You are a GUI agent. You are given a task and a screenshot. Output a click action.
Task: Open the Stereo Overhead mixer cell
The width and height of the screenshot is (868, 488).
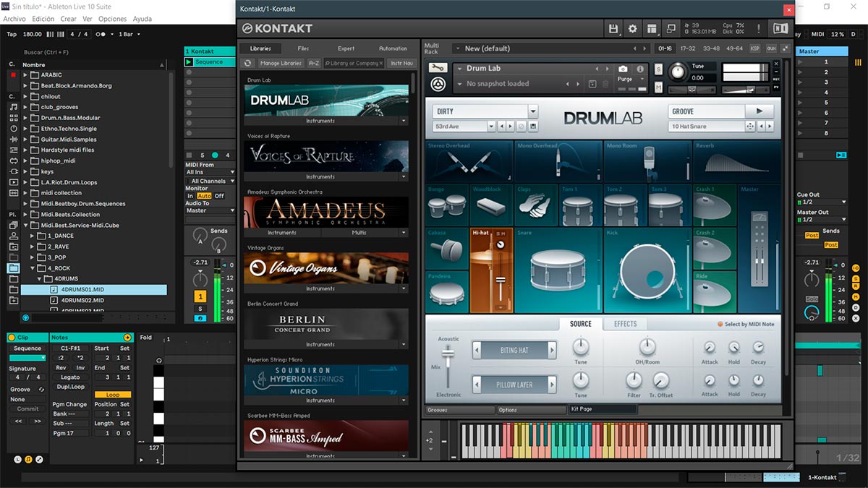coord(469,161)
